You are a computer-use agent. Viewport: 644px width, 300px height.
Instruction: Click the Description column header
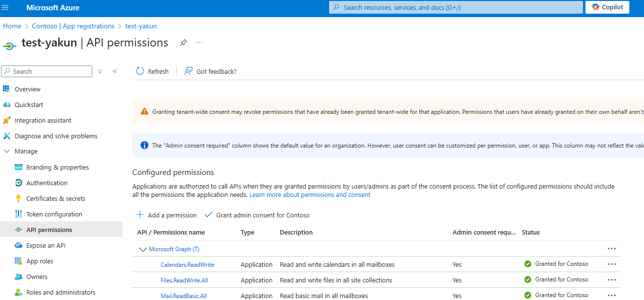[x=296, y=232]
